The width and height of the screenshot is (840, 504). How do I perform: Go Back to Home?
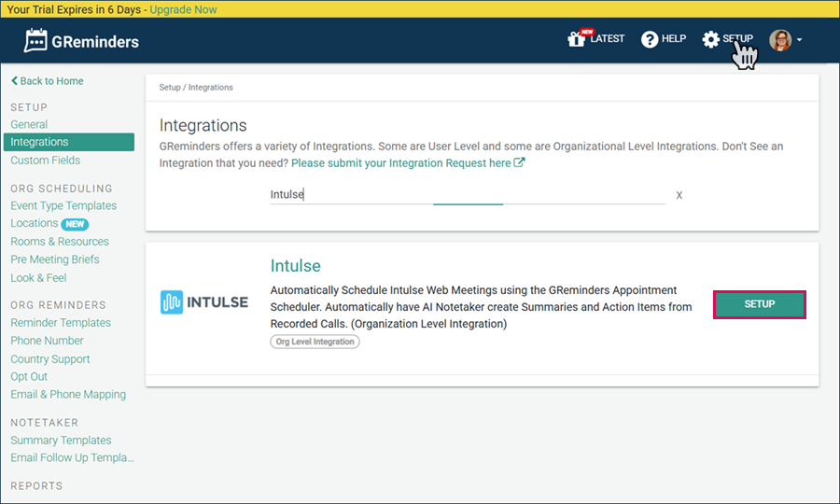coord(48,81)
